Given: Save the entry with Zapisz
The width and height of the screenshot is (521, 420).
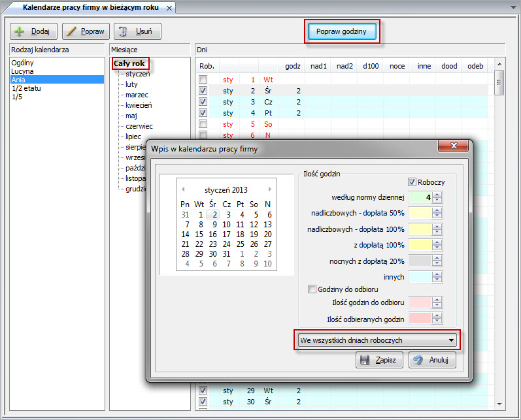Looking at the screenshot, I should pyautogui.click(x=379, y=360).
